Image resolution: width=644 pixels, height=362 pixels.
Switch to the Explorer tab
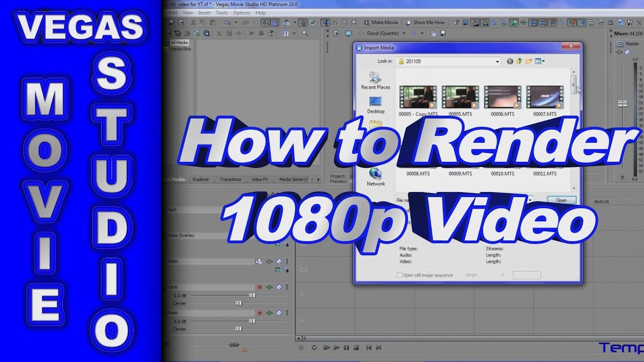[x=201, y=179]
